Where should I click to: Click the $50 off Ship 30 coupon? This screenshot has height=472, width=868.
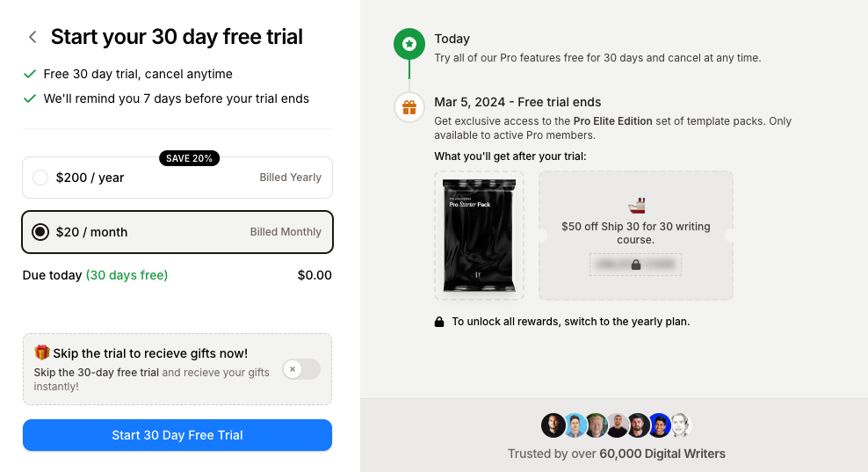635,233
